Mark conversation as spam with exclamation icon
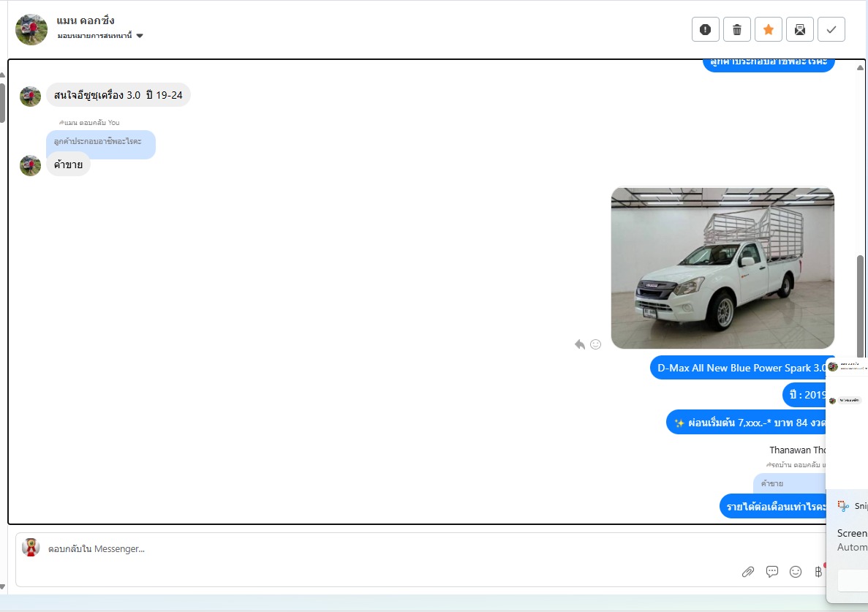The width and height of the screenshot is (868, 612). [705, 29]
